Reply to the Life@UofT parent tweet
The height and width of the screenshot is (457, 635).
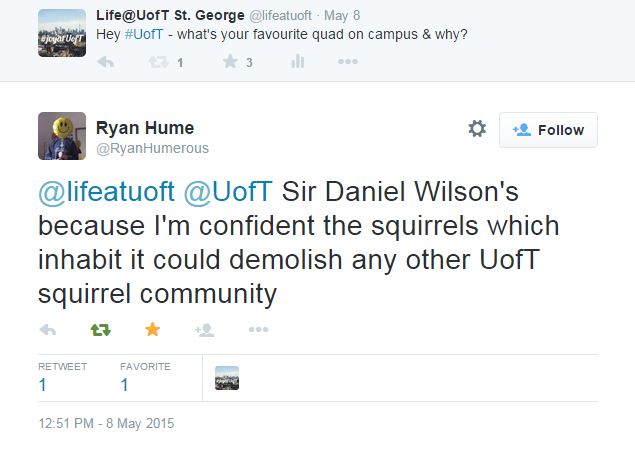click(106, 62)
